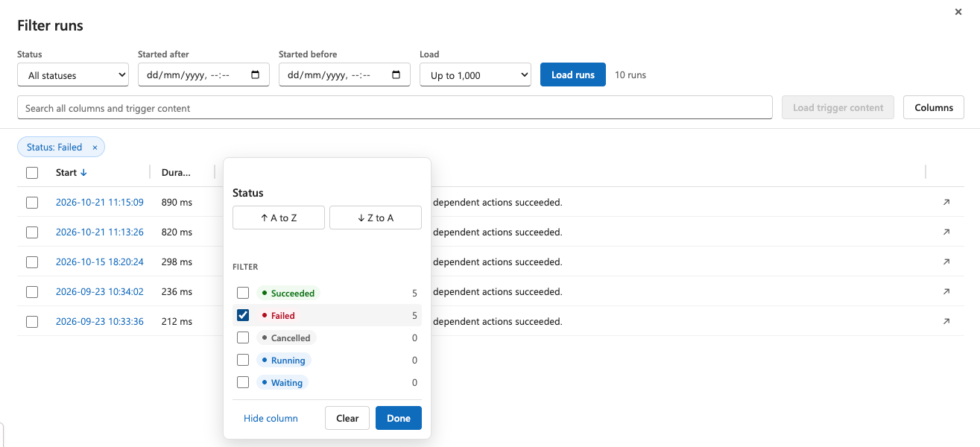Check the Cancelled status filter
The image size is (980, 447).
click(x=243, y=337)
